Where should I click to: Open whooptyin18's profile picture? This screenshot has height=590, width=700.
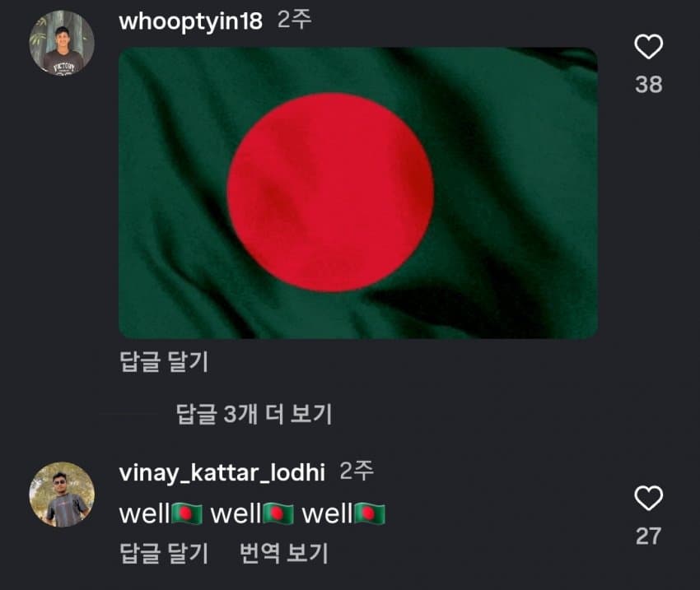[x=62, y=43]
